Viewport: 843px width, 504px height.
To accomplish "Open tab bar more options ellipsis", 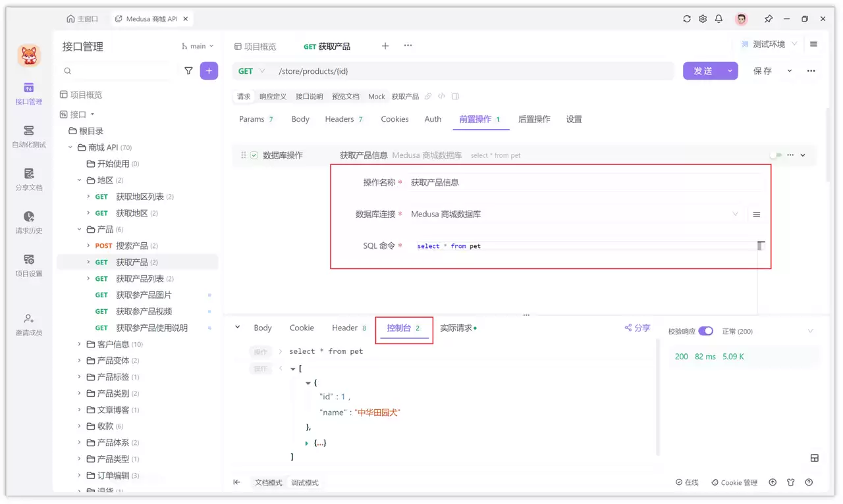I will point(408,45).
